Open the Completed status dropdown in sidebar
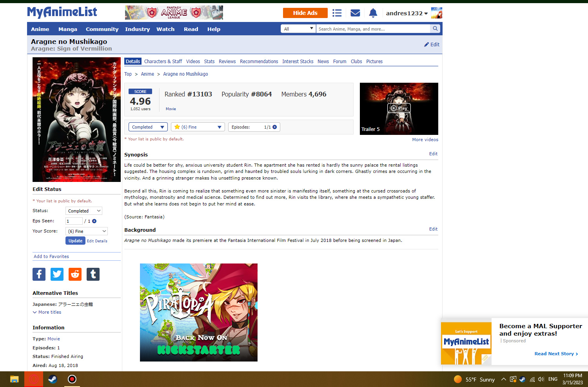 [x=84, y=211]
